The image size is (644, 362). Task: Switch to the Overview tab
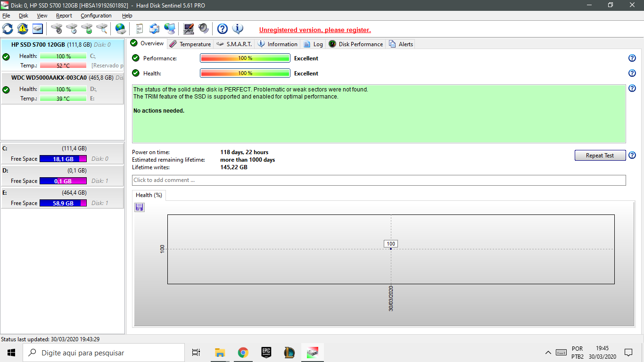pyautogui.click(x=148, y=43)
